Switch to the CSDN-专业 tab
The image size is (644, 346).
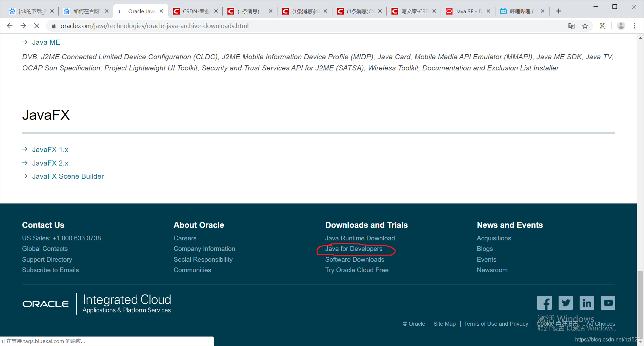coord(195,11)
